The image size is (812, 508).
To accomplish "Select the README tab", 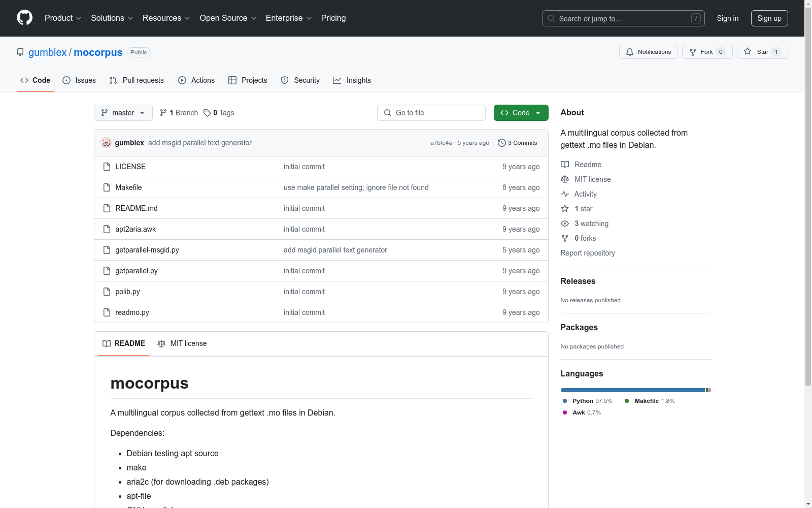I will tap(124, 343).
